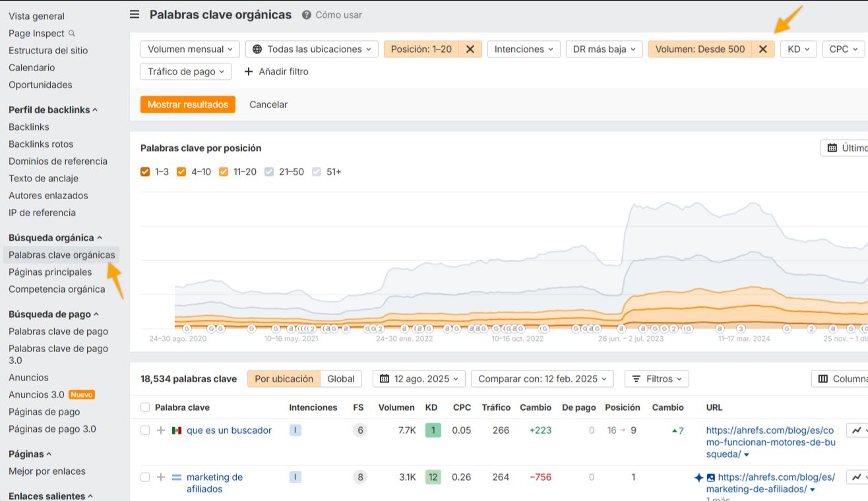The height and width of the screenshot is (501, 868).
Task: Click the search icon beside Page Inspect
Action: [72, 33]
